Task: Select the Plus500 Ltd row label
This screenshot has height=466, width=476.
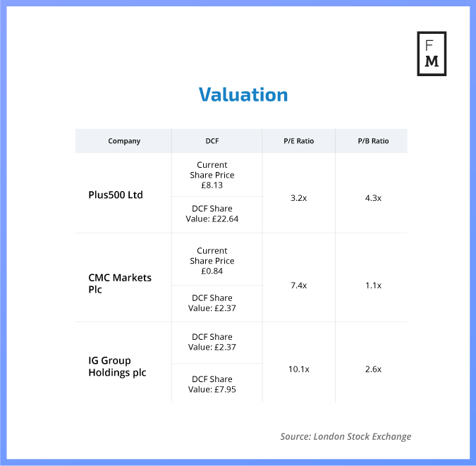Action: click(116, 195)
